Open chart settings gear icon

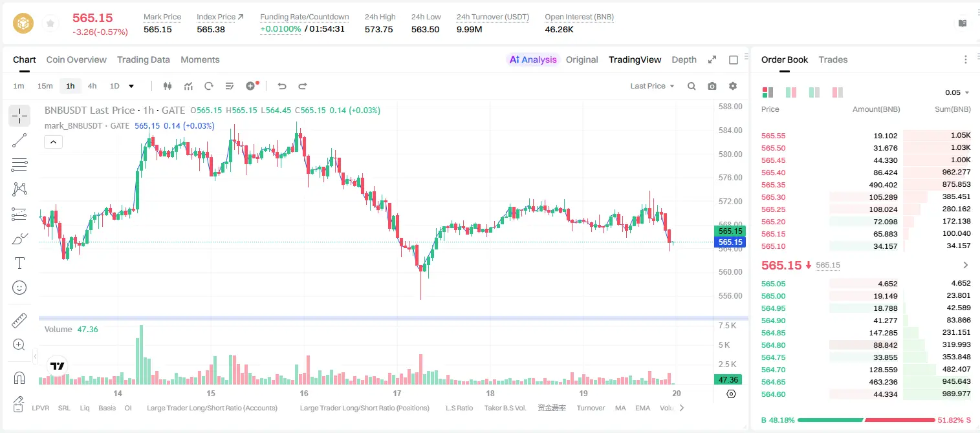click(x=733, y=86)
